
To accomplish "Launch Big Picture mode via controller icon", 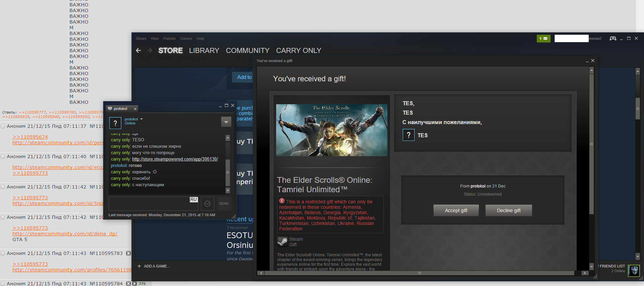I will coord(613,38).
